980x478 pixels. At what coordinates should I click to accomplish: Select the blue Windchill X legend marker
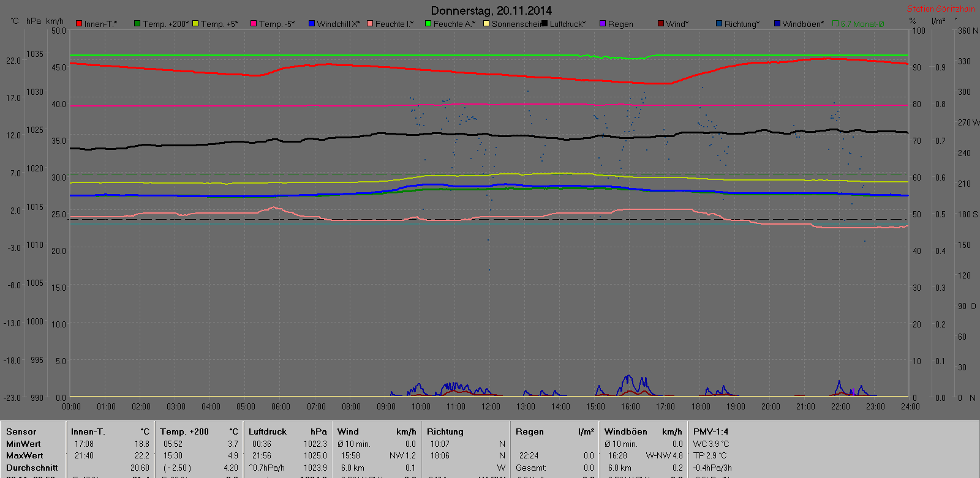tap(312, 24)
